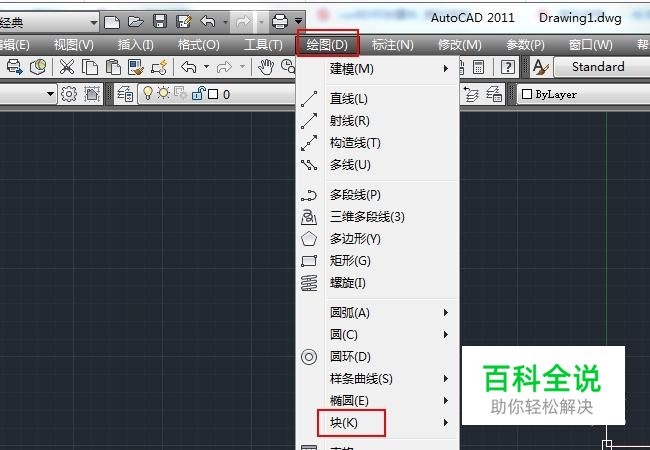Image resolution: width=650 pixels, height=450 pixels.
Task: Open the 格式(O) menu
Action: 199,44
